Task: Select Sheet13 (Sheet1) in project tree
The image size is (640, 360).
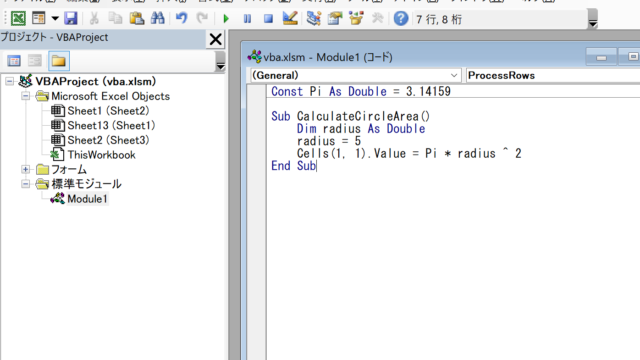Action: pos(111,126)
